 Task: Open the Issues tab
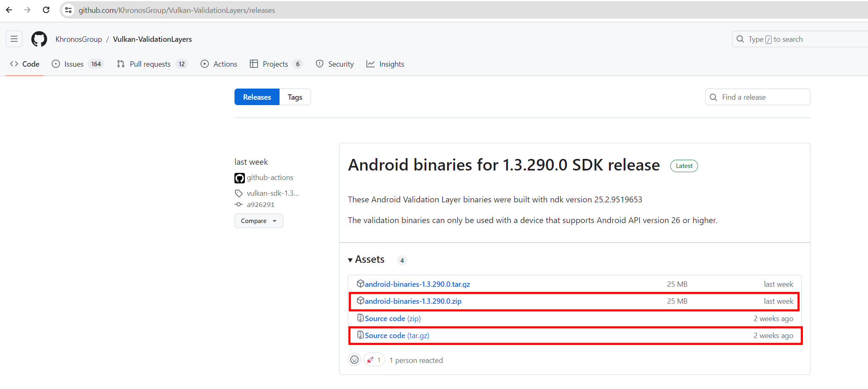click(78, 64)
